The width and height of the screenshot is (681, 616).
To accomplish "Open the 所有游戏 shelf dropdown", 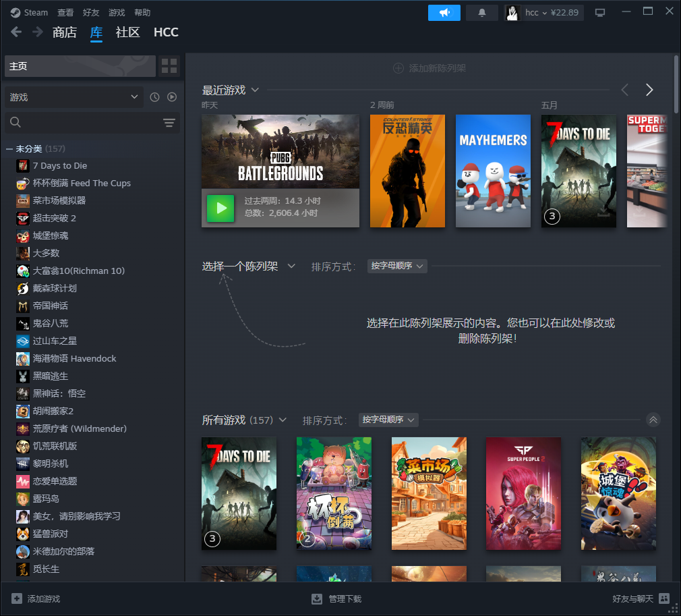I will [283, 420].
